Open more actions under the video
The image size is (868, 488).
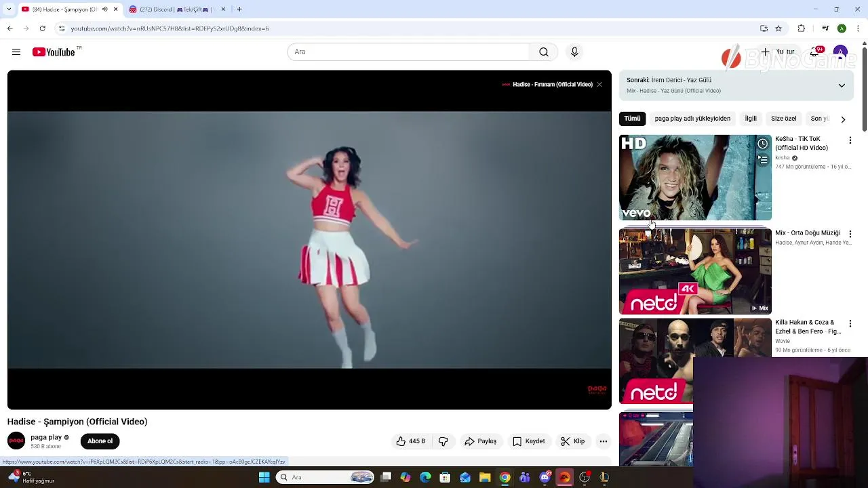[x=604, y=441]
